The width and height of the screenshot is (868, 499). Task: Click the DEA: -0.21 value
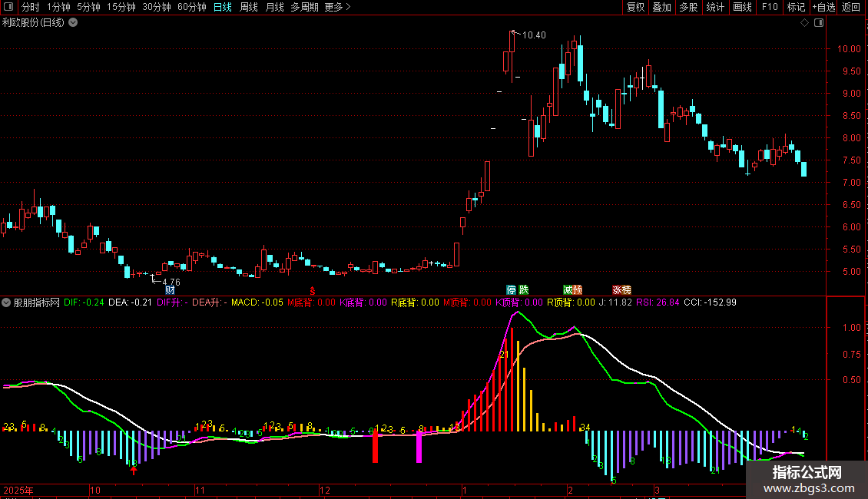pos(130,302)
